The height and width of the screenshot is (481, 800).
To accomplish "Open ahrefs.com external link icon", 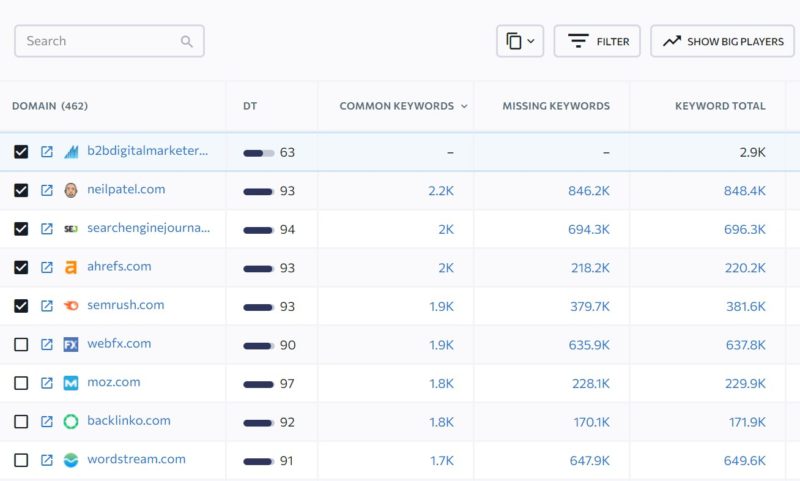I will click(46, 267).
